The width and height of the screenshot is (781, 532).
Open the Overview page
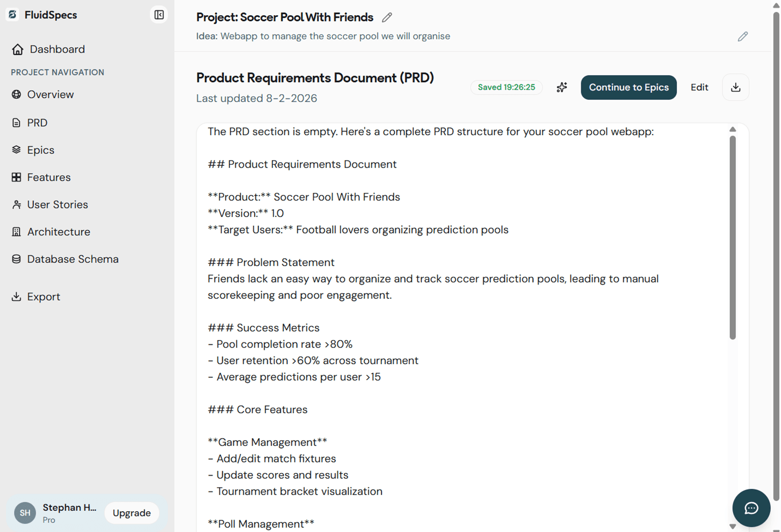pos(50,95)
